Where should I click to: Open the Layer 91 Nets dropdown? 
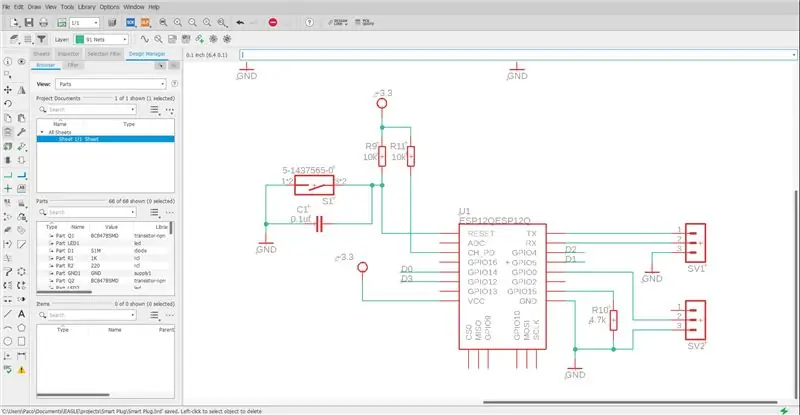pyautogui.click(x=102, y=39)
